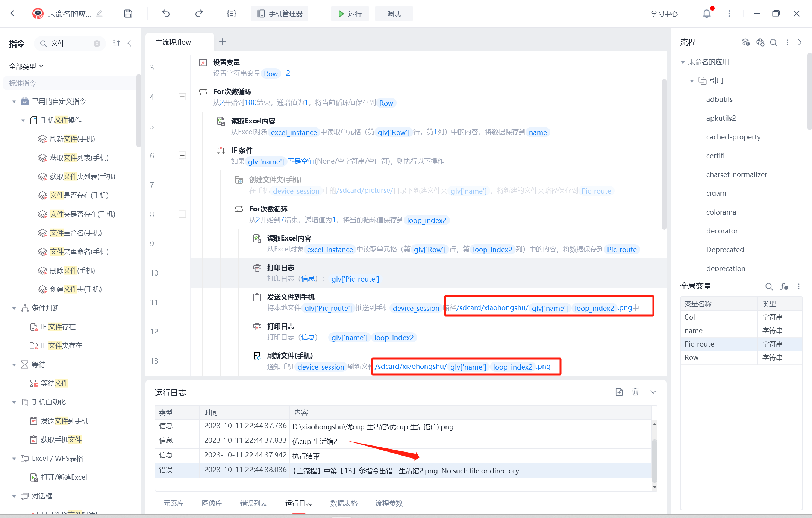The height and width of the screenshot is (518, 812).
Task: Open the 数据表格 tab
Action: tap(344, 503)
